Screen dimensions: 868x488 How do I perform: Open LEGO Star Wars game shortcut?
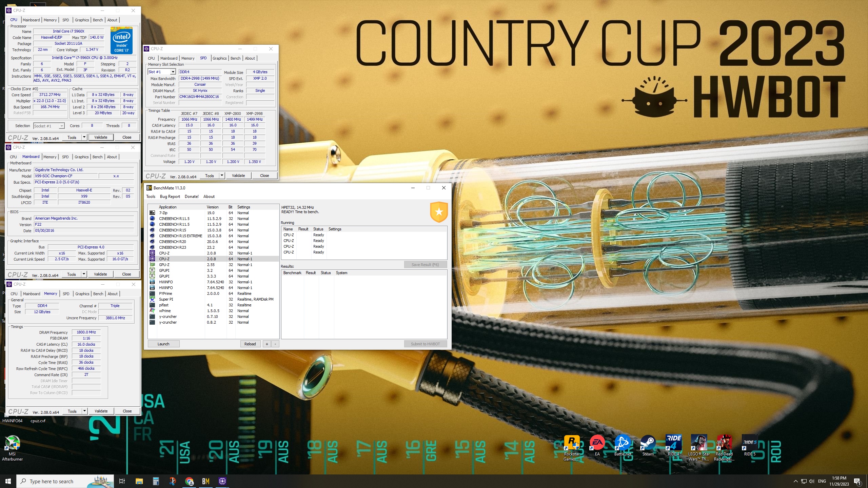699,448
